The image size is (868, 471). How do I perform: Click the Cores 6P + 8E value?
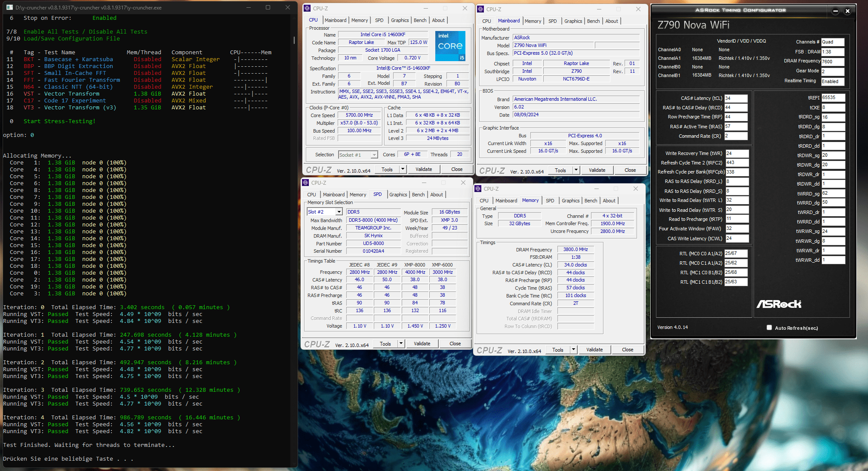(412, 154)
